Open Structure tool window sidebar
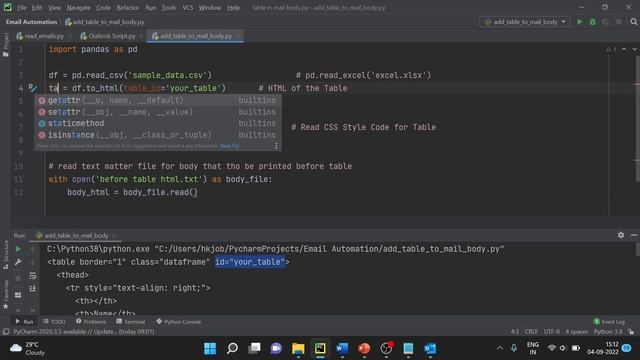640x360 pixels. [5, 255]
